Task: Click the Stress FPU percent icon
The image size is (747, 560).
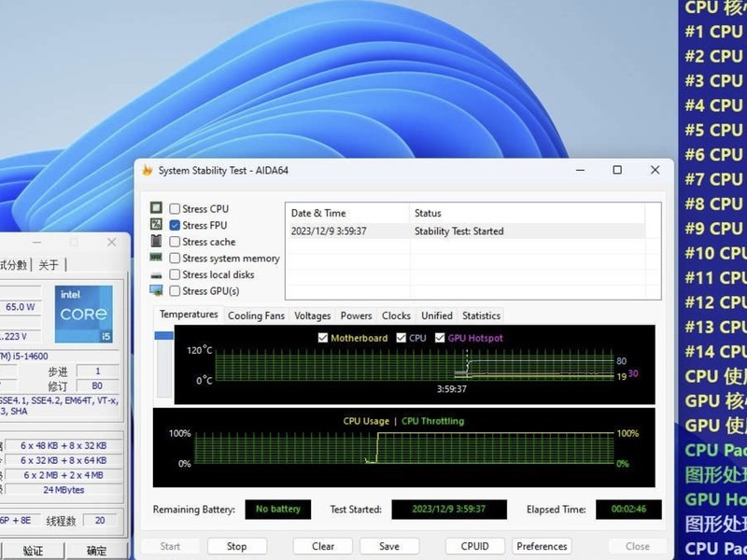Action: [x=156, y=224]
